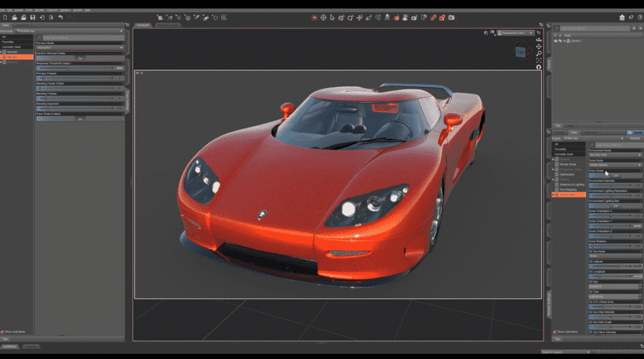Expand the scene tree object node
Viewport: 644px width, 359px height.
click(564, 41)
